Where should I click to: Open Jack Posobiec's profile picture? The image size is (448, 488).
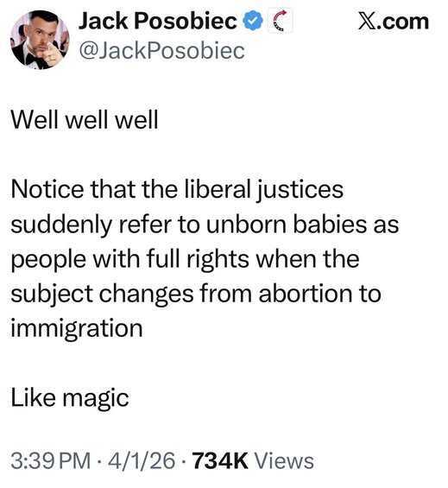40,40
